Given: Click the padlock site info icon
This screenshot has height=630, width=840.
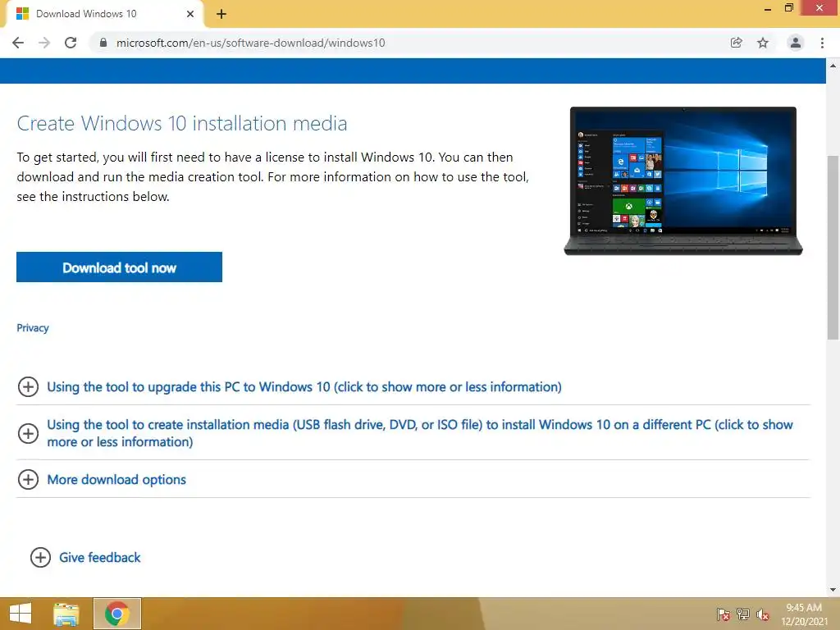Looking at the screenshot, I should [103, 43].
